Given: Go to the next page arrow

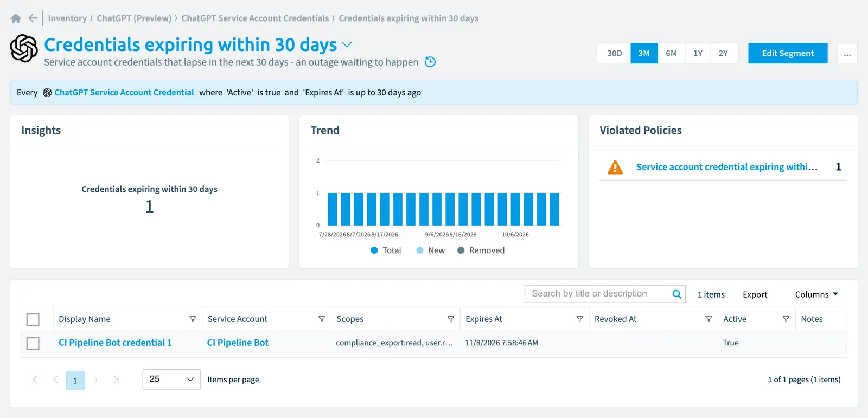Looking at the screenshot, I should pos(95,380).
